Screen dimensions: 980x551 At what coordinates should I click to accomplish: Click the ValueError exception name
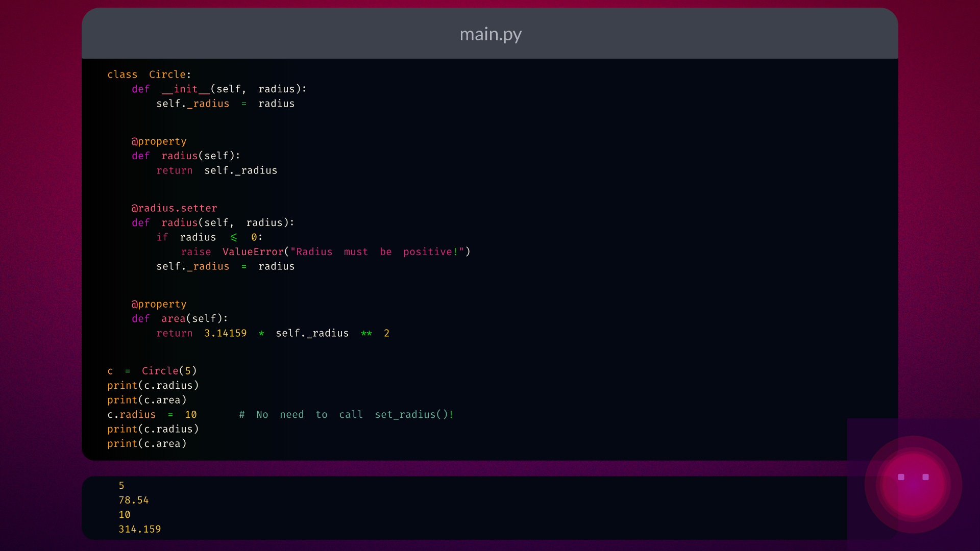point(253,252)
